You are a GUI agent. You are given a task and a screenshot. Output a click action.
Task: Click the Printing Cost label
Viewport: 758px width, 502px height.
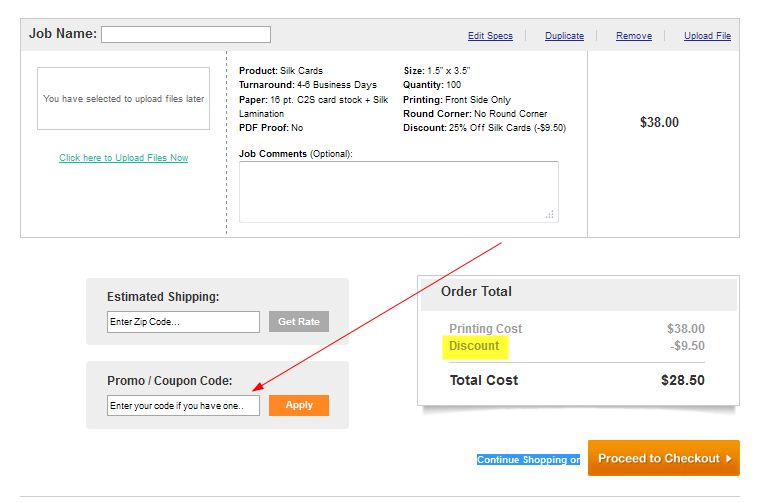485,329
